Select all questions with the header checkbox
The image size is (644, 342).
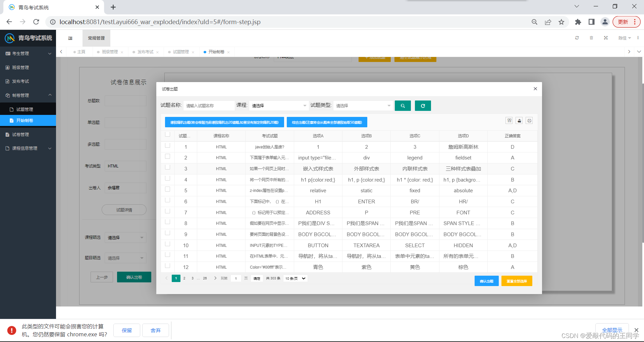pos(167,134)
